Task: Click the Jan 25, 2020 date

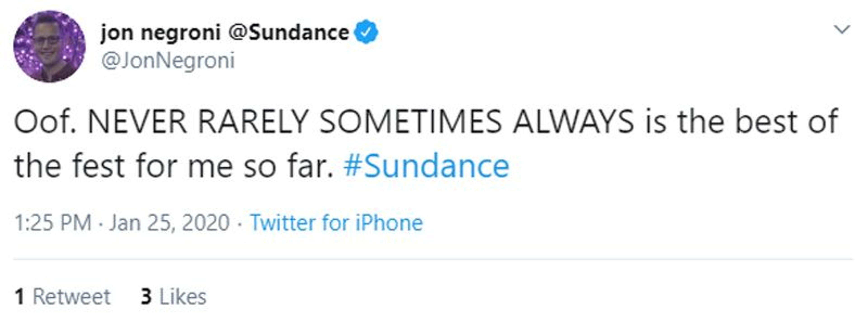Action: pyautogui.click(x=169, y=223)
